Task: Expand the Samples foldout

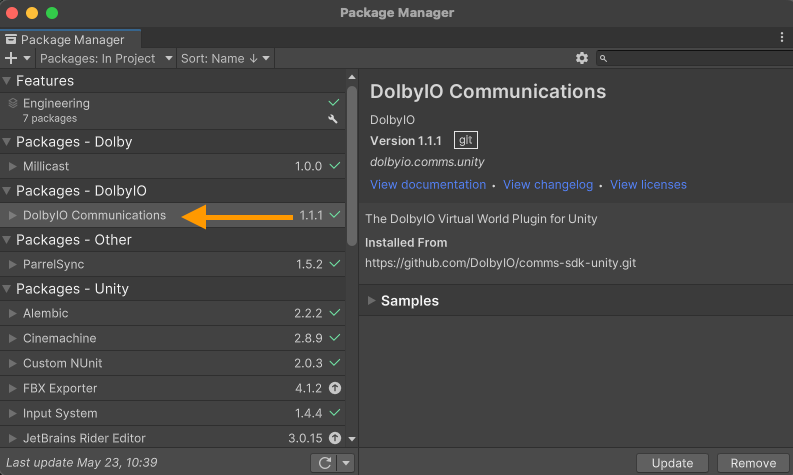Action: tap(372, 300)
